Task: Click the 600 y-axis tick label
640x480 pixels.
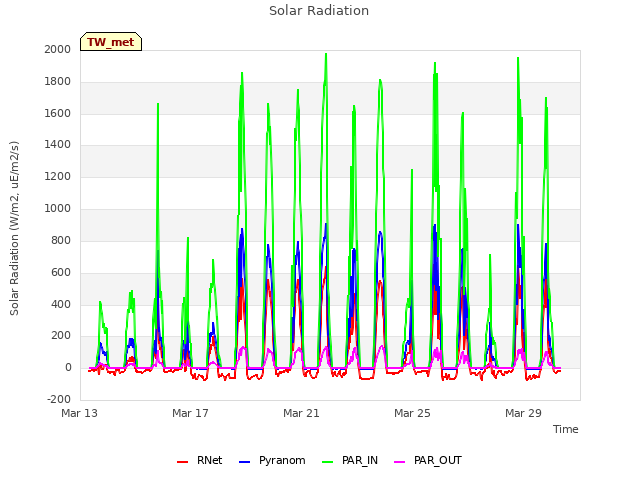Action: [61, 272]
